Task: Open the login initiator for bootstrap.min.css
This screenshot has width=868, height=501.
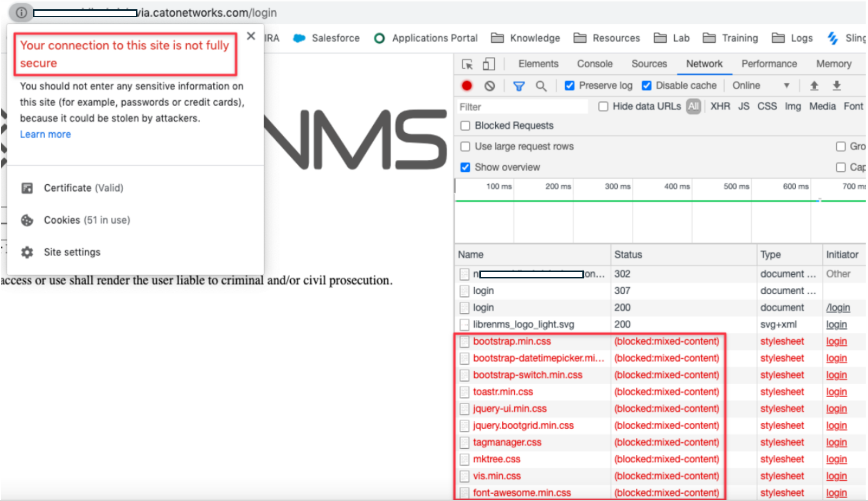Action: click(x=836, y=341)
